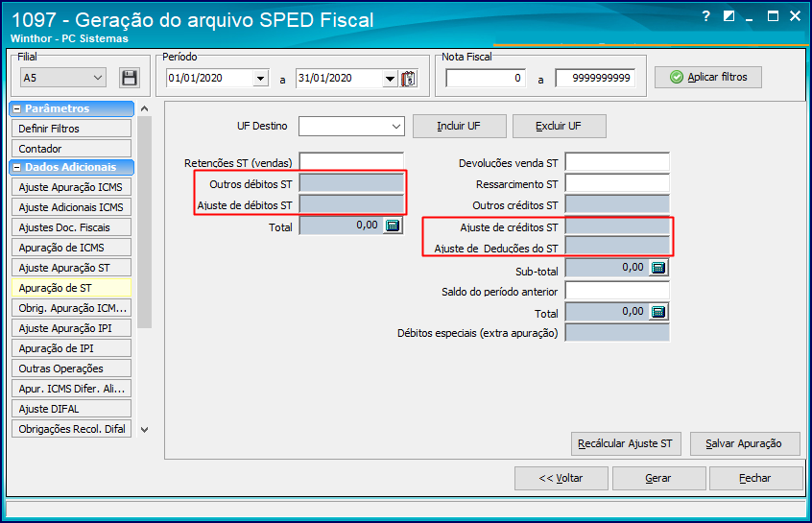Screen dimensions: 812x523
Task: Click the Retenções ST (vendas) field
Action: click(351, 162)
